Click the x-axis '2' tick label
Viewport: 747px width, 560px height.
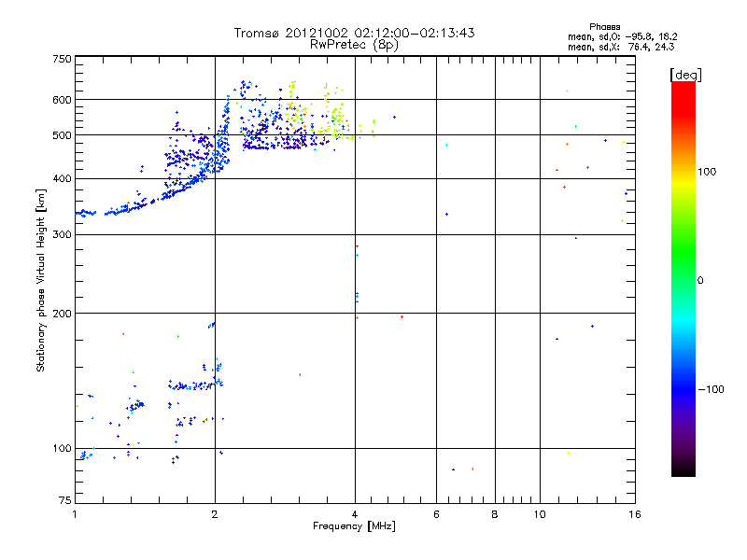[x=215, y=514]
